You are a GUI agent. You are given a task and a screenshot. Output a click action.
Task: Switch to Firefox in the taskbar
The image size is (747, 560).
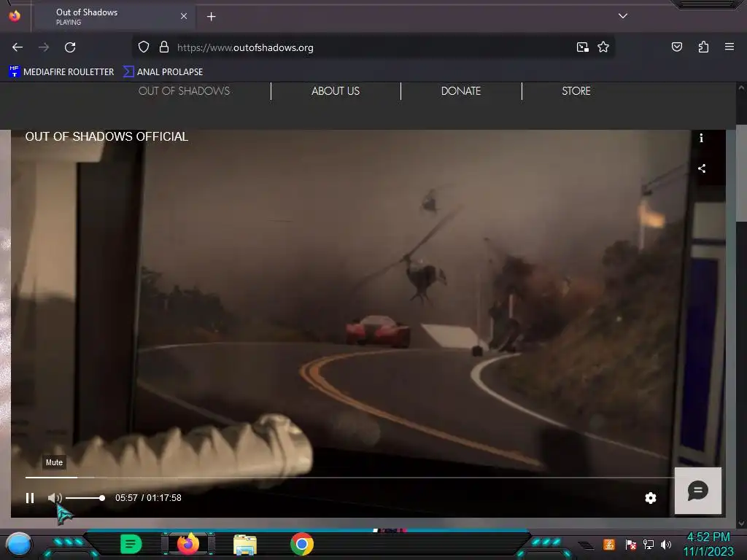[188, 544]
